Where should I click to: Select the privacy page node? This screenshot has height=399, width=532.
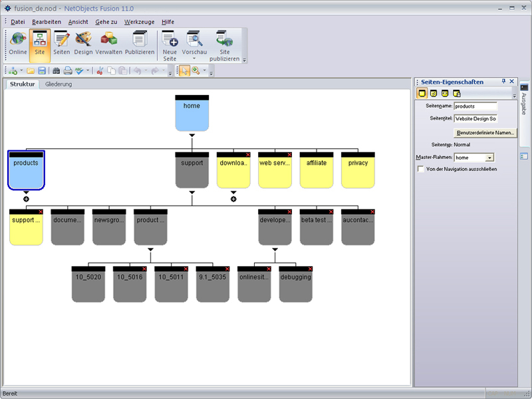pos(358,170)
